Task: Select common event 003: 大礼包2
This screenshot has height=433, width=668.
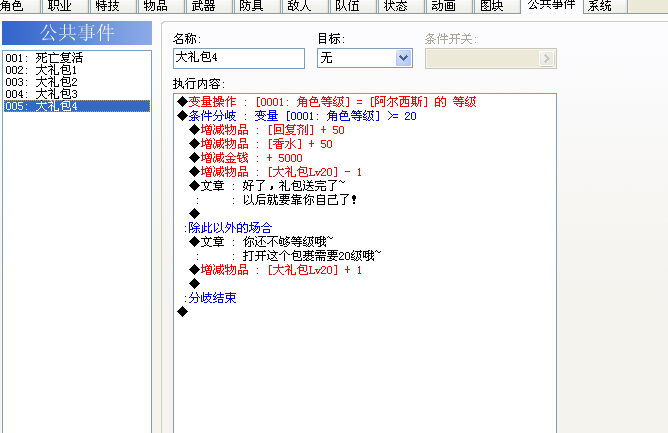Action: point(77,81)
